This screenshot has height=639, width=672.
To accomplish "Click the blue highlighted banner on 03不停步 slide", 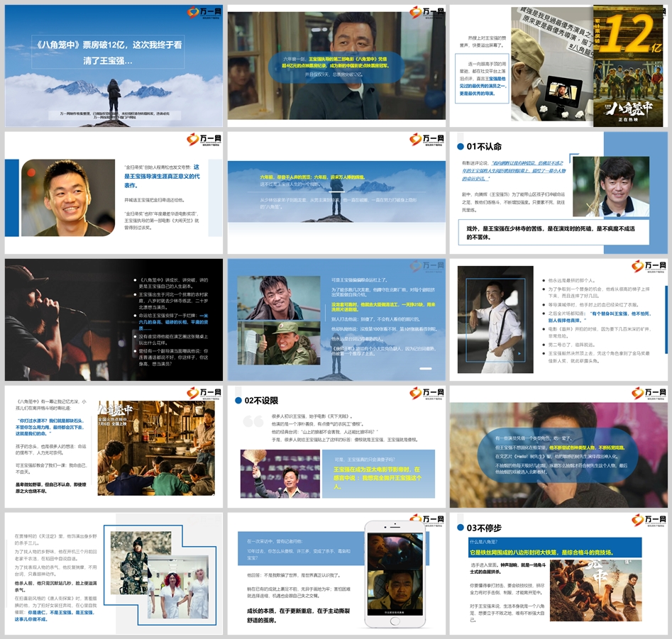I will point(556,548).
